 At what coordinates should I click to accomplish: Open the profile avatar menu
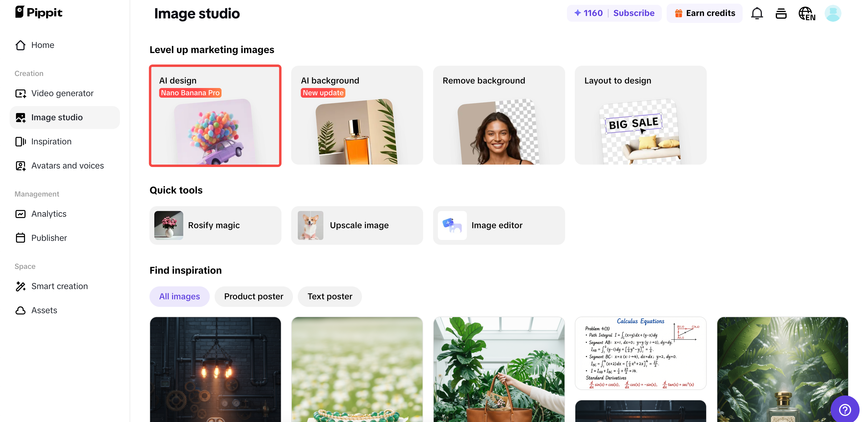[x=833, y=13]
